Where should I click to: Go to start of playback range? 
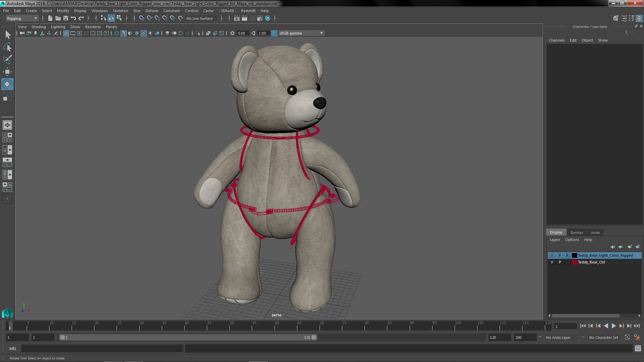[x=583, y=326]
